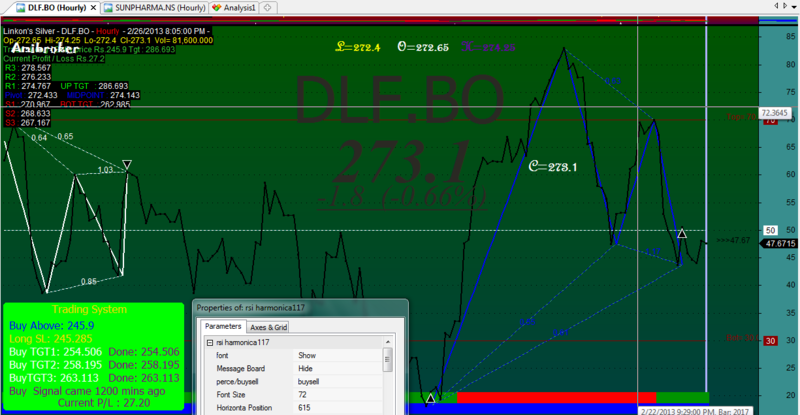Image resolution: width=800 pixels, height=415 pixels.
Task: Close the DLF.BO (Hourly) tab
Action: [93, 8]
